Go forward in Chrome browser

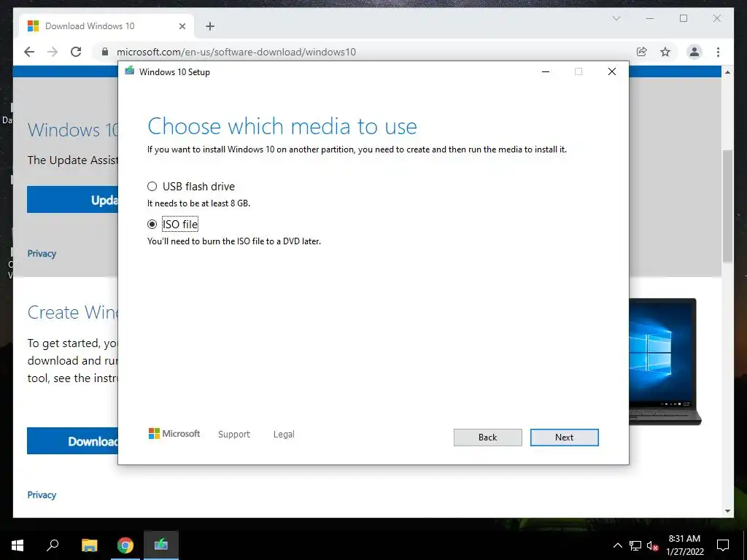click(x=53, y=52)
